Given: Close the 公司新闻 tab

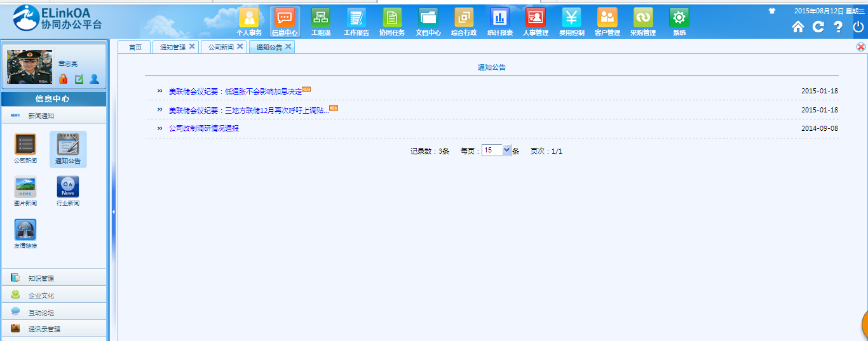Looking at the screenshot, I should [x=240, y=46].
